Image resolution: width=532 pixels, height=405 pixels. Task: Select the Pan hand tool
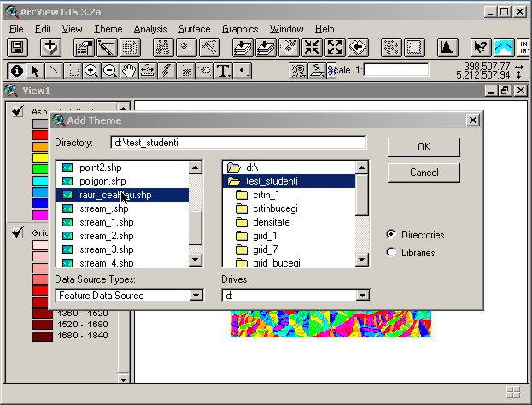(x=129, y=71)
